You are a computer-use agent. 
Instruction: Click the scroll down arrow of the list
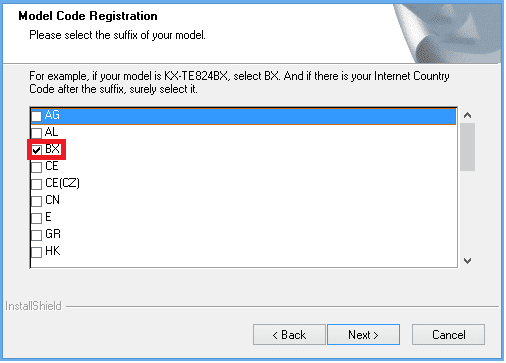coord(467,261)
